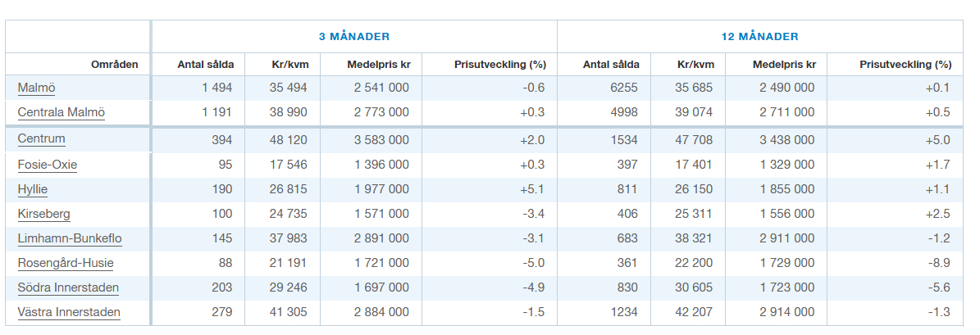The width and height of the screenshot is (980, 335).
Task: Open the Hyllie area link
Action: point(33,190)
